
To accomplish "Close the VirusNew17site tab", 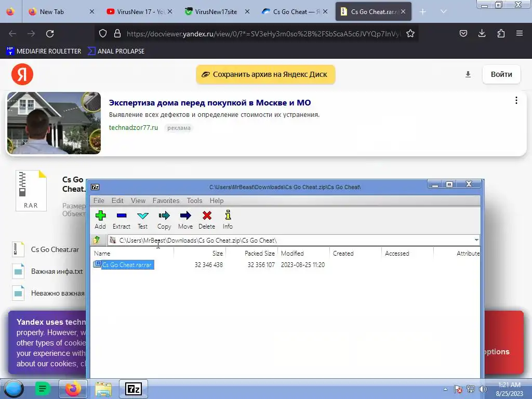I will click(x=247, y=11).
